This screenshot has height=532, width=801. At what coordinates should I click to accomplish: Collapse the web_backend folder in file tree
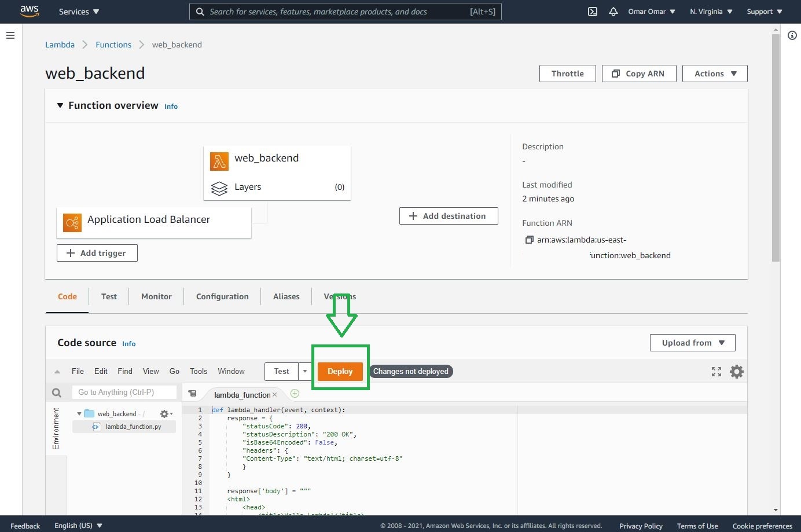pyautogui.click(x=79, y=414)
